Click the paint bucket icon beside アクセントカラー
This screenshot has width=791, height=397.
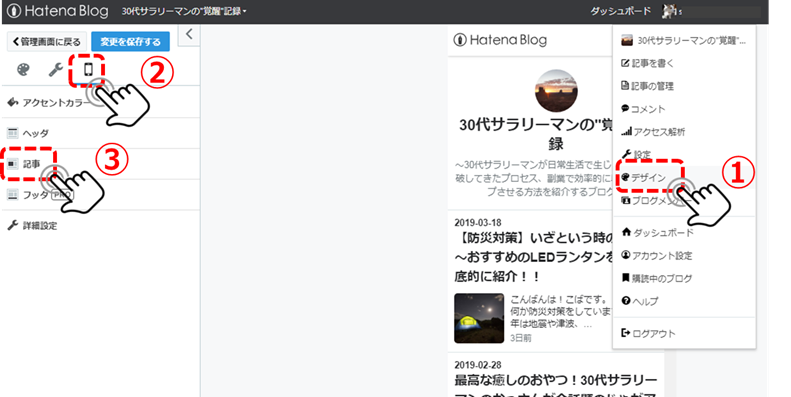tap(13, 102)
